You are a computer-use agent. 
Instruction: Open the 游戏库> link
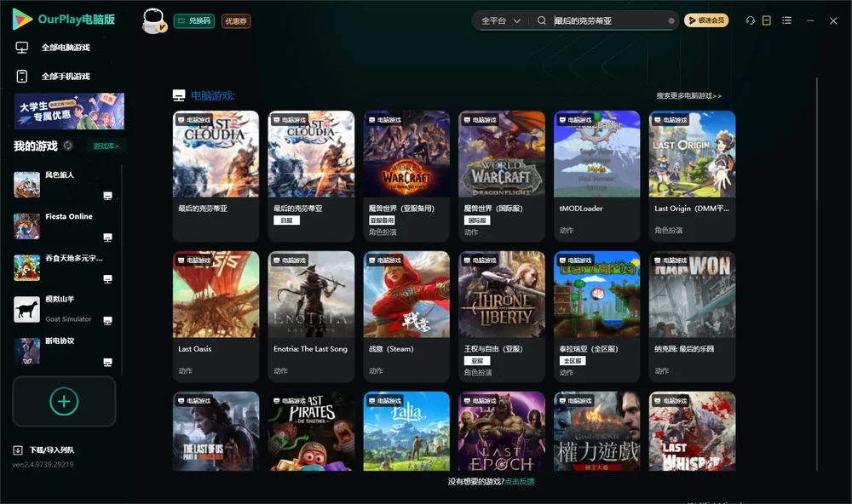106,146
